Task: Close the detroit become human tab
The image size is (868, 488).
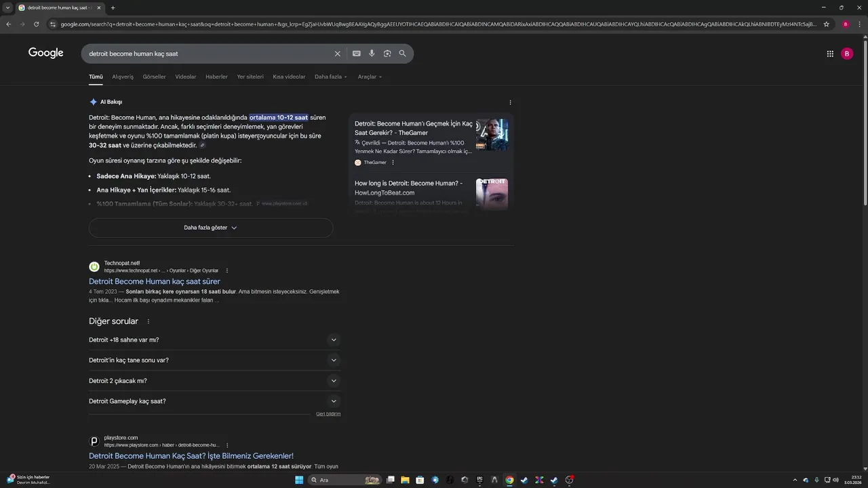Action: (99, 8)
